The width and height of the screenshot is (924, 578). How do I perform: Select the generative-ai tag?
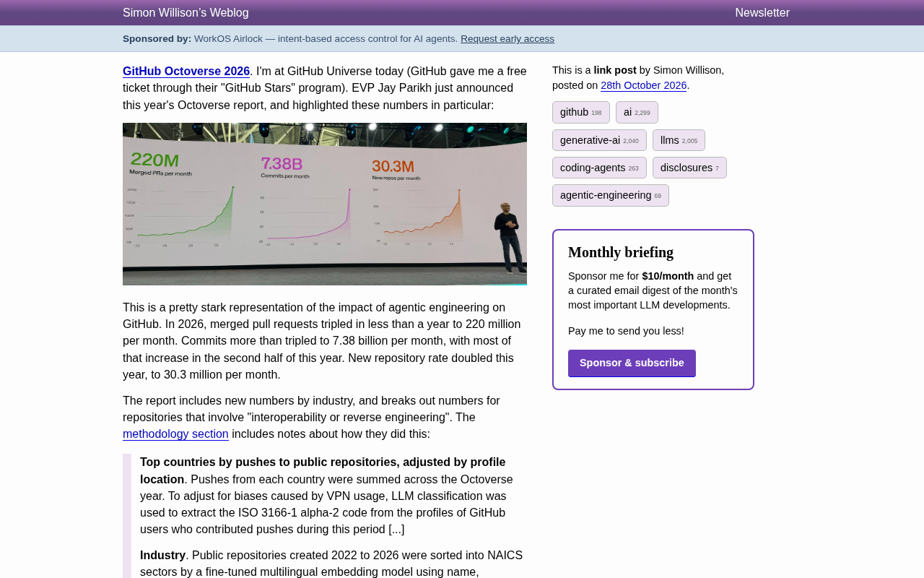tap(599, 140)
